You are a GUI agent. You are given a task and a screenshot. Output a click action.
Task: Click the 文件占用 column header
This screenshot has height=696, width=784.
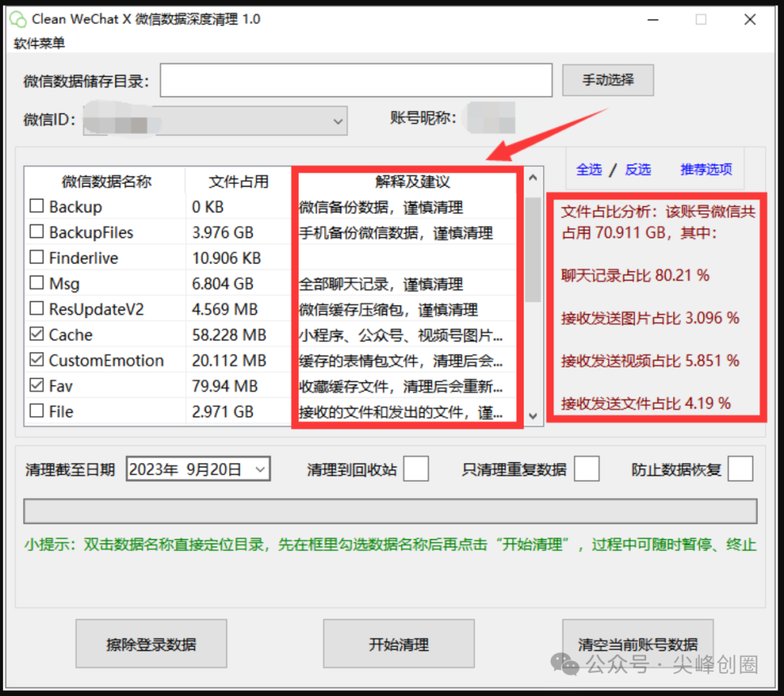[x=239, y=181]
